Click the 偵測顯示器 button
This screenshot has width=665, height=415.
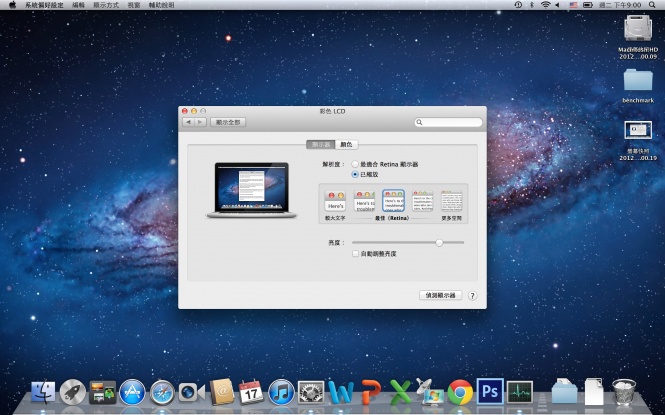pos(440,295)
